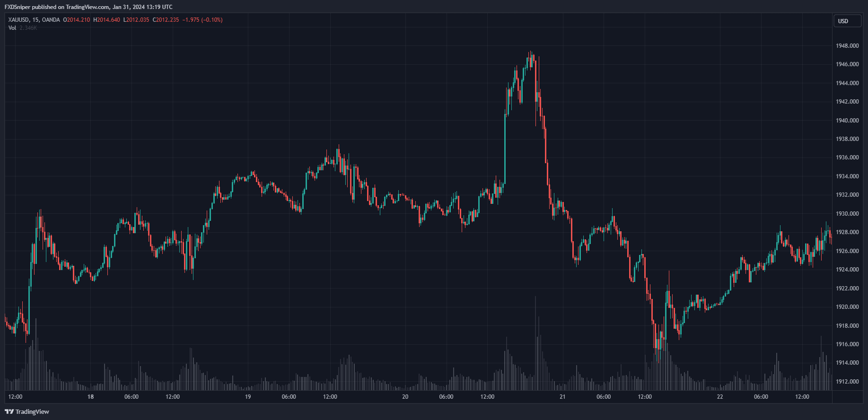Click the first 12:00 time axis label
This screenshot has height=420, width=868.
click(x=15, y=397)
